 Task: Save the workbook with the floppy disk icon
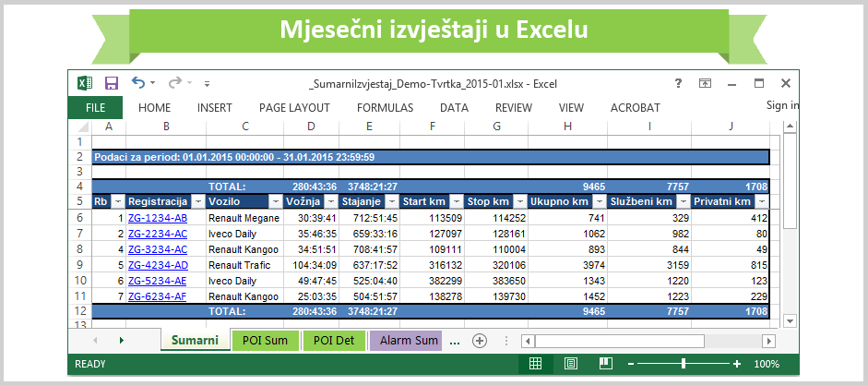click(112, 84)
